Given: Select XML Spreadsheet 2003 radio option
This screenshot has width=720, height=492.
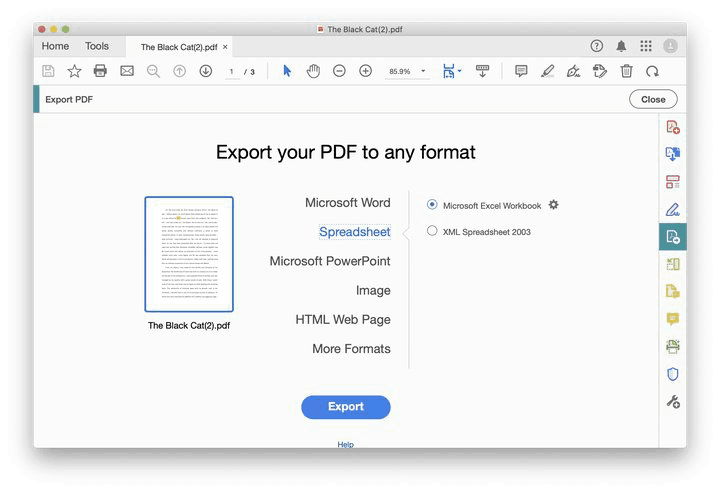Looking at the screenshot, I should (432, 231).
